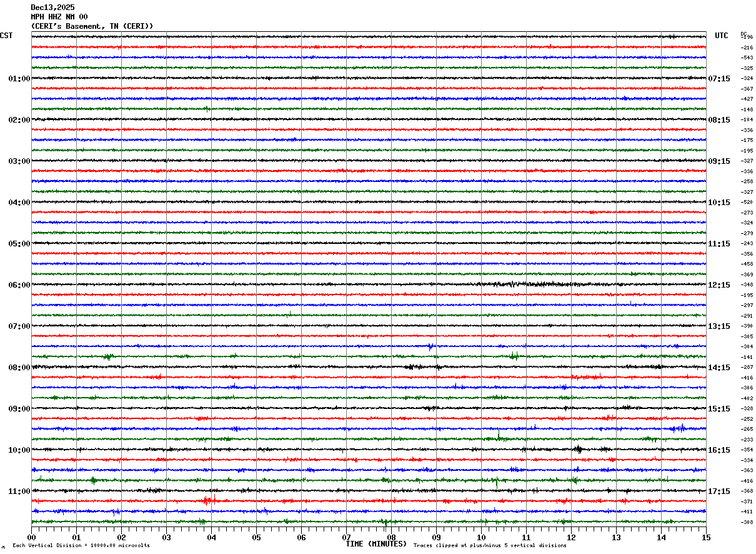Screen dimensions: 756x554
Task: Select the station code 'MPH HHZ NM 00'
Action: [59, 17]
